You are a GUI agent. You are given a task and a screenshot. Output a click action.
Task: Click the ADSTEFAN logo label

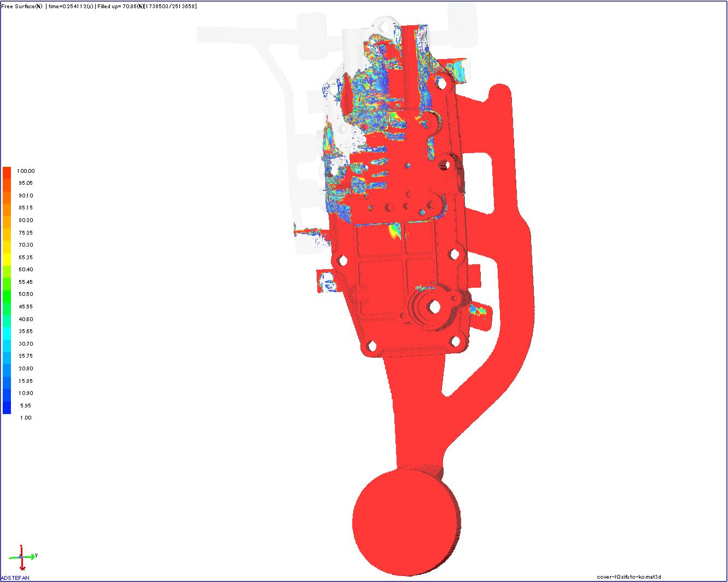click(15, 578)
